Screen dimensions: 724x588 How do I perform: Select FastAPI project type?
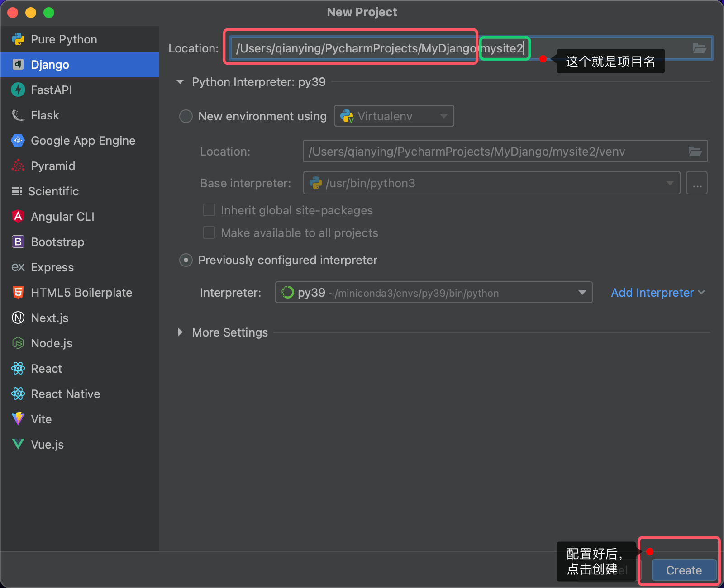[80, 90]
